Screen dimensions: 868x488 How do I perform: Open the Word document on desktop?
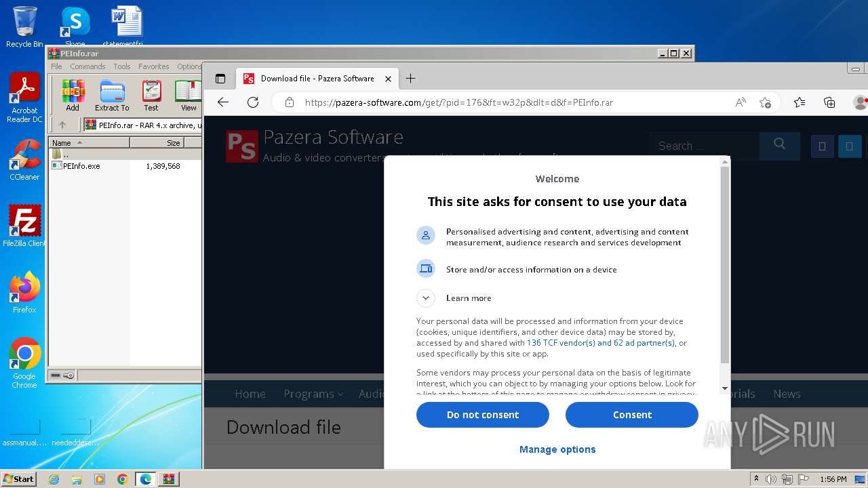127,26
